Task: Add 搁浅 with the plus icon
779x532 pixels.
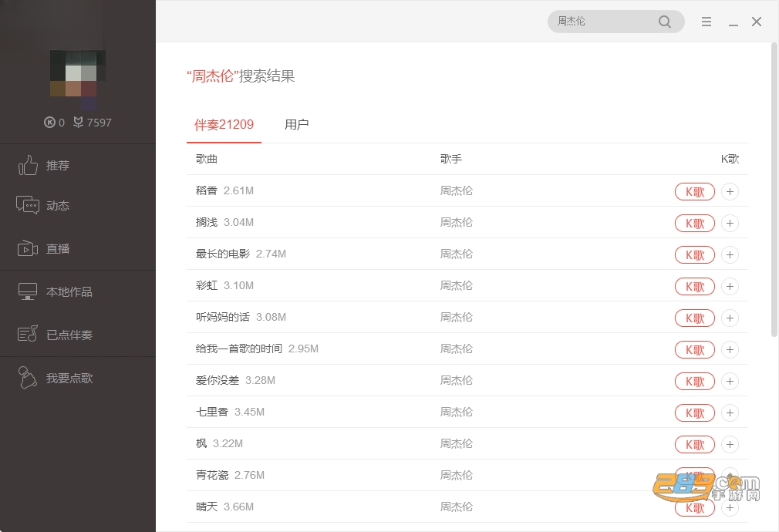Action: pyautogui.click(x=730, y=223)
